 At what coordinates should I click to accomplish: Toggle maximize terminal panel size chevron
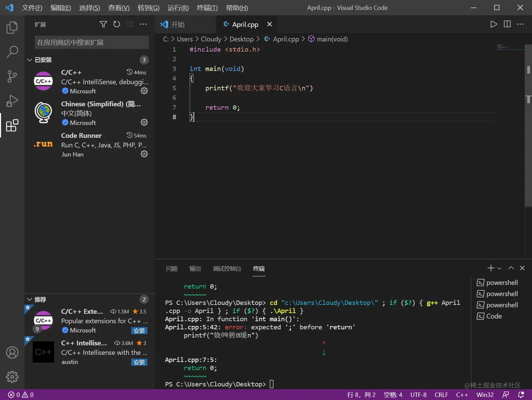coord(511,268)
